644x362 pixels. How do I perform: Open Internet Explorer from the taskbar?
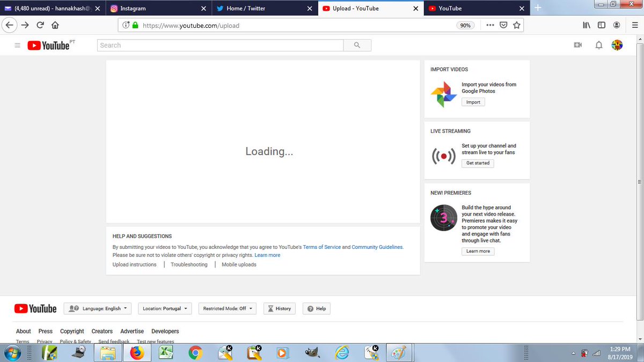point(342,352)
